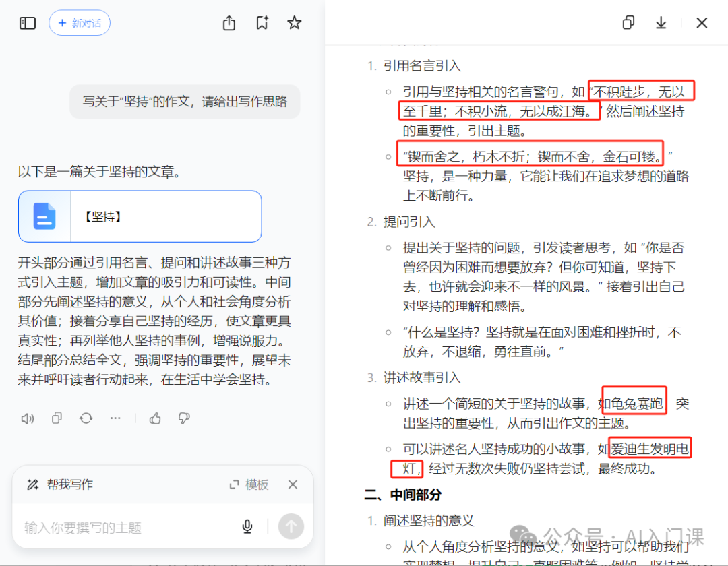Viewport: 728px width, 566px height.
Task: Click the bookmark-add icon in the chat header
Action: click(x=262, y=23)
